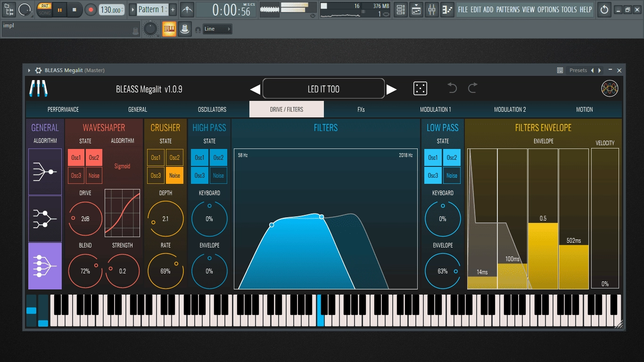Open the mixer from FL toolbar
The height and width of the screenshot is (362, 644).
coord(432,9)
